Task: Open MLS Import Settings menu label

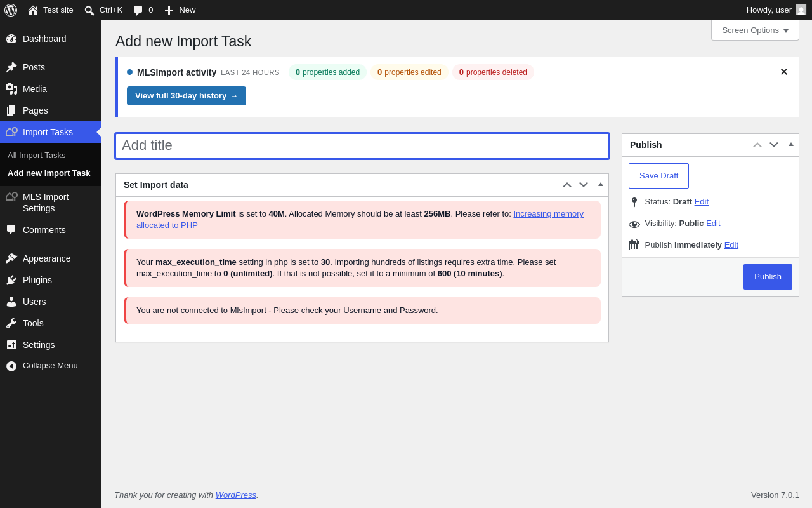Action: click(x=46, y=203)
